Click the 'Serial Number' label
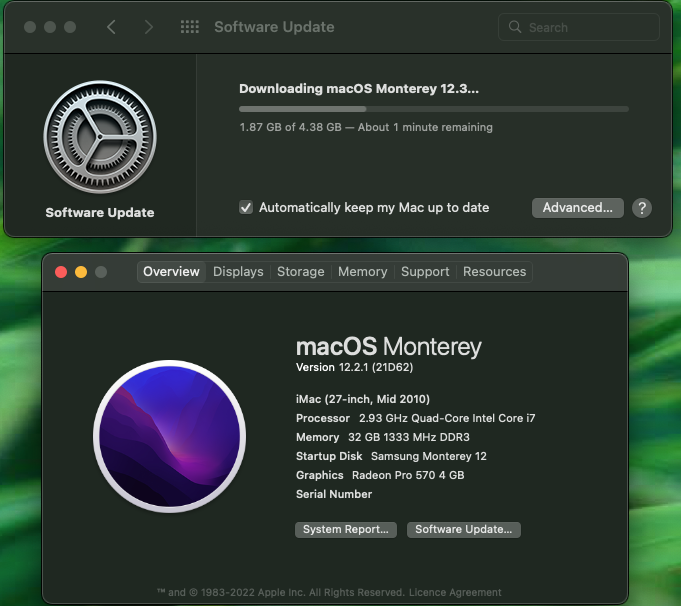 [x=334, y=494]
